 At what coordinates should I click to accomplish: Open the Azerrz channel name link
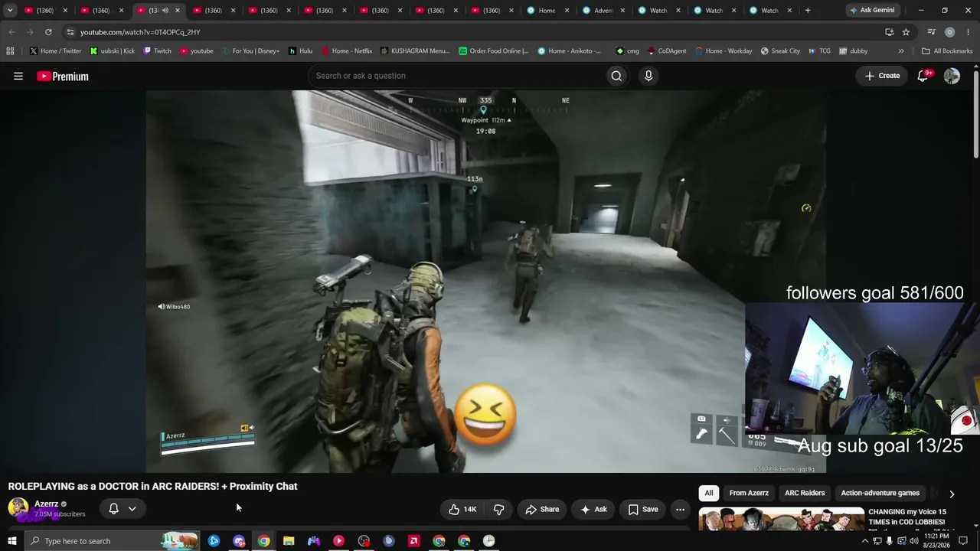tap(47, 504)
